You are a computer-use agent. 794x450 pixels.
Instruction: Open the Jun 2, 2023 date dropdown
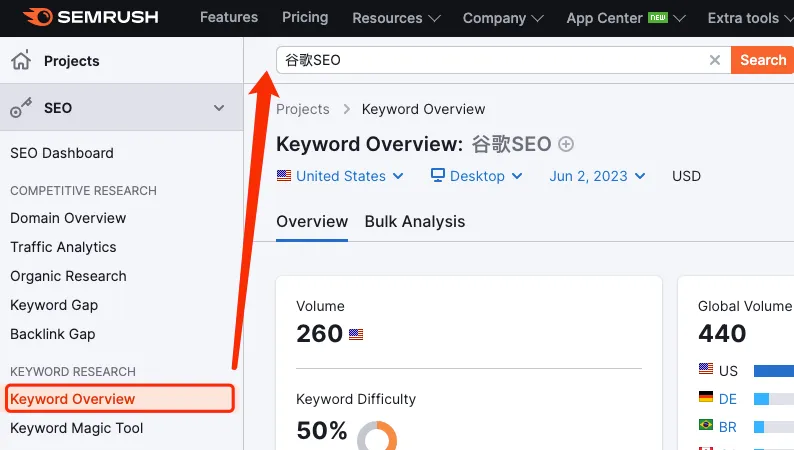click(598, 176)
